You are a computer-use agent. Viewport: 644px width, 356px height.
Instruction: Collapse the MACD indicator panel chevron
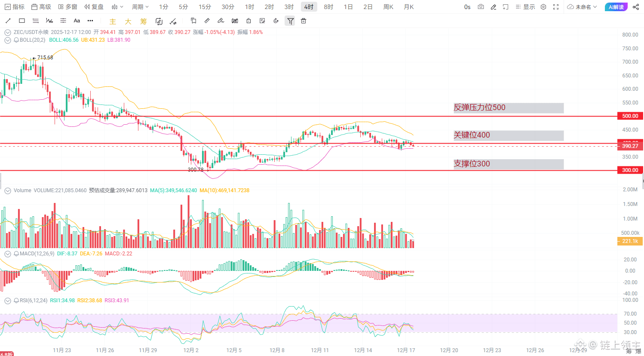pos(8,254)
